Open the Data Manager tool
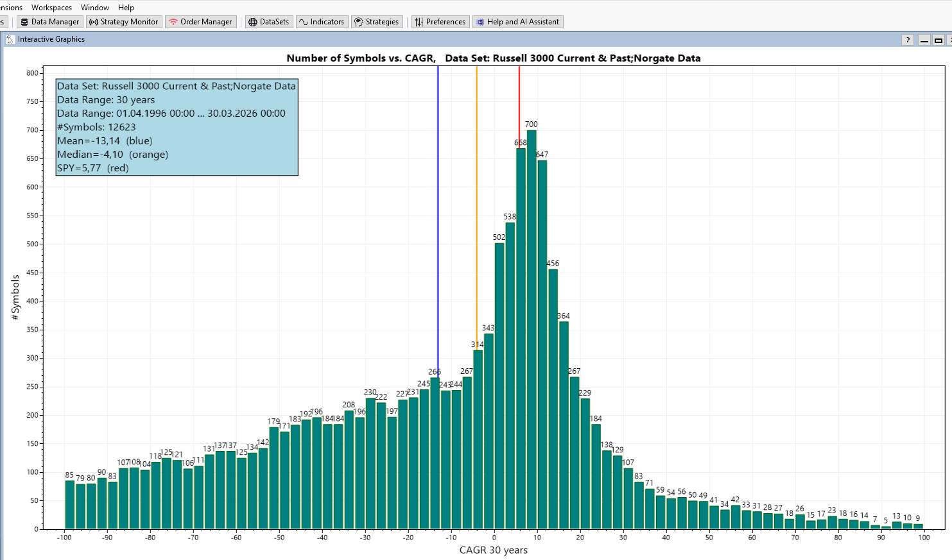This screenshot has height=560, width=952. (x=49, y=22)
